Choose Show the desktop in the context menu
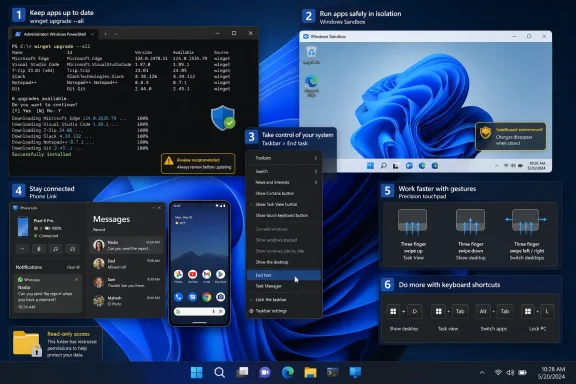 coord(284,262)
